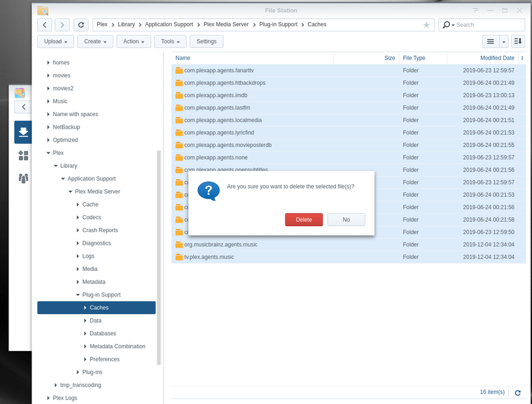Open the Action dropdown menu
Screen dimensions: 532x404
(x=134, y=41)
